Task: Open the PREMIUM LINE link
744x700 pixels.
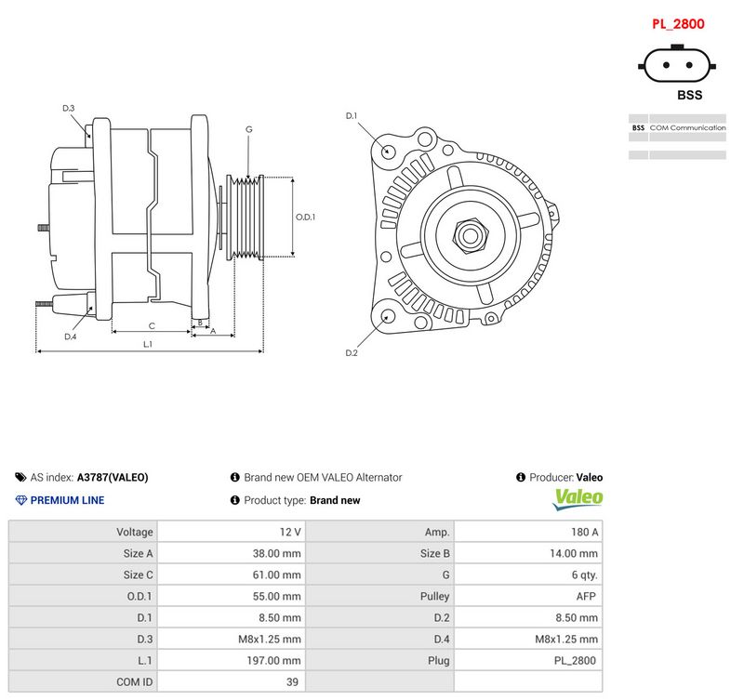Action: [x=67, y=500]
